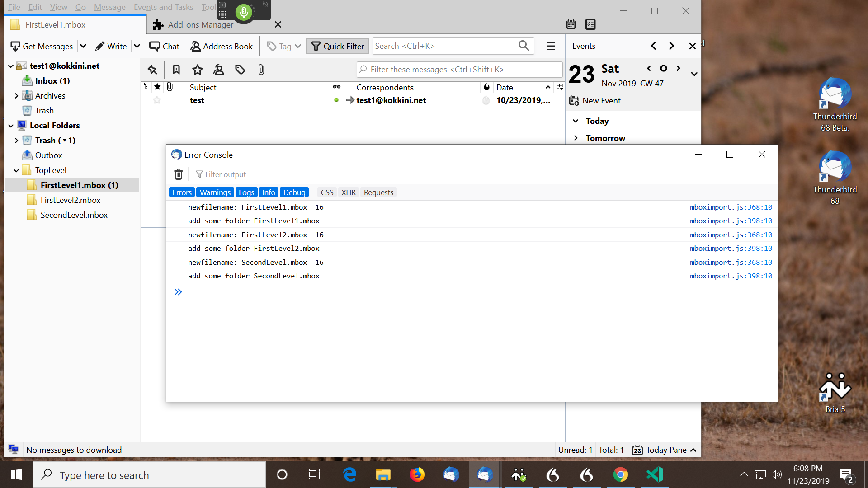Collapse the Local Folders tree
Image resolution: width=868 pixels, height=488 pixels.
pyautogui.click(x=10, y=125)
